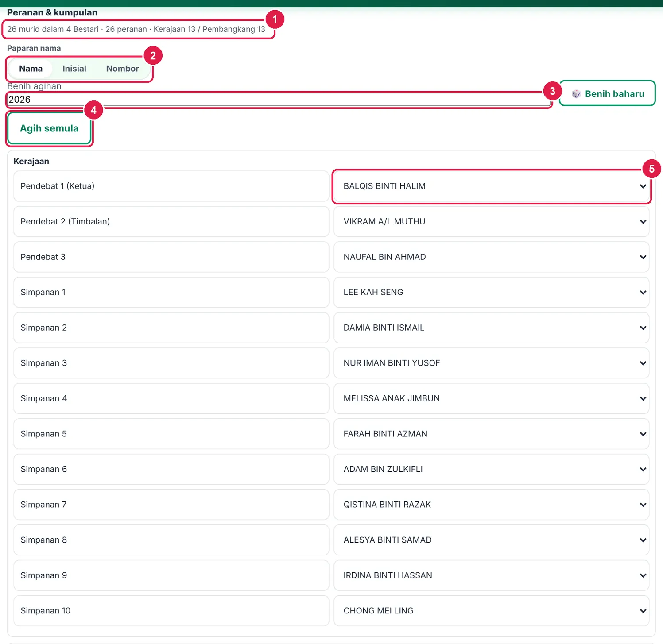Screen dimensions: 663x644
Task: Click the Benih agihan label
Action: (34, 86)
